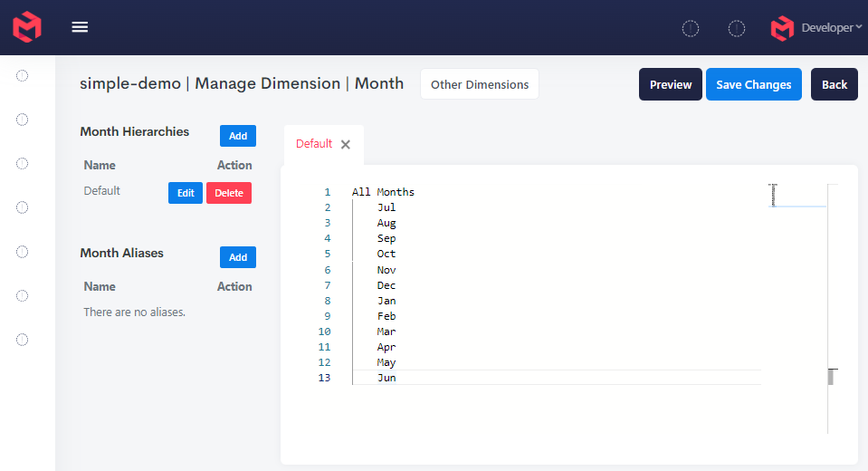Click the editor's vertical scrollbar thumb
868x471 pixels.
click(x=830, y=377)
